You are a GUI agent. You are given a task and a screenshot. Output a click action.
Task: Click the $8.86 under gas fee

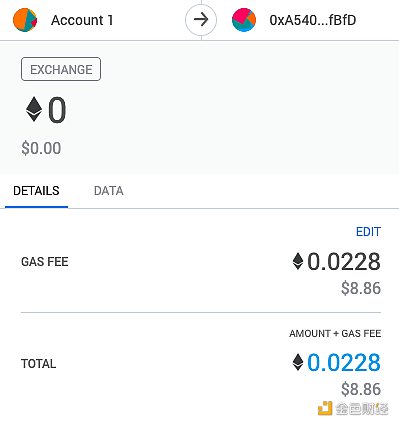pyautogui.click(x=361, y=288)
